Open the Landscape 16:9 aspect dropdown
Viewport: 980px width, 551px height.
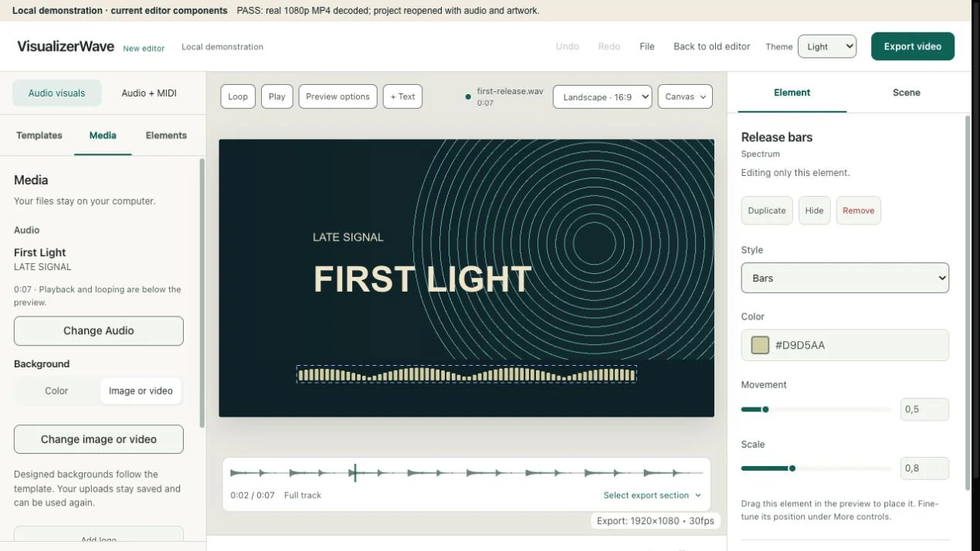(602, 96)
